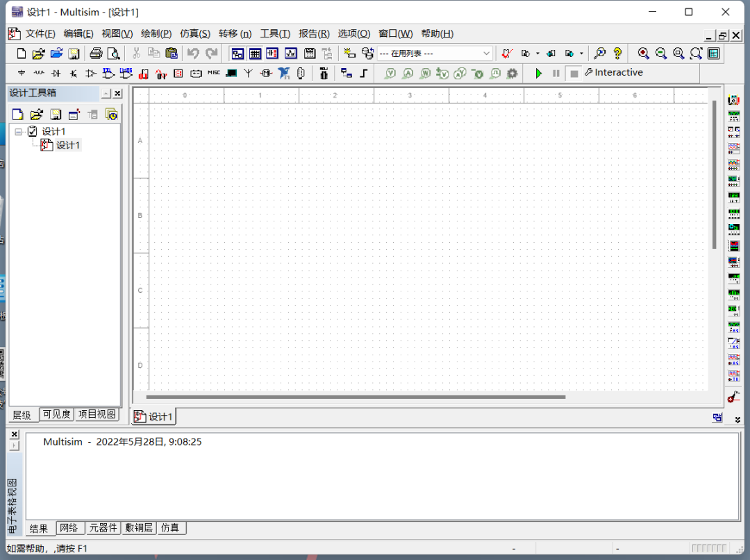The height and width of the screenshot is (560, 750).
Task: Select the Multimeter instrument
Action: pos(734,99)
